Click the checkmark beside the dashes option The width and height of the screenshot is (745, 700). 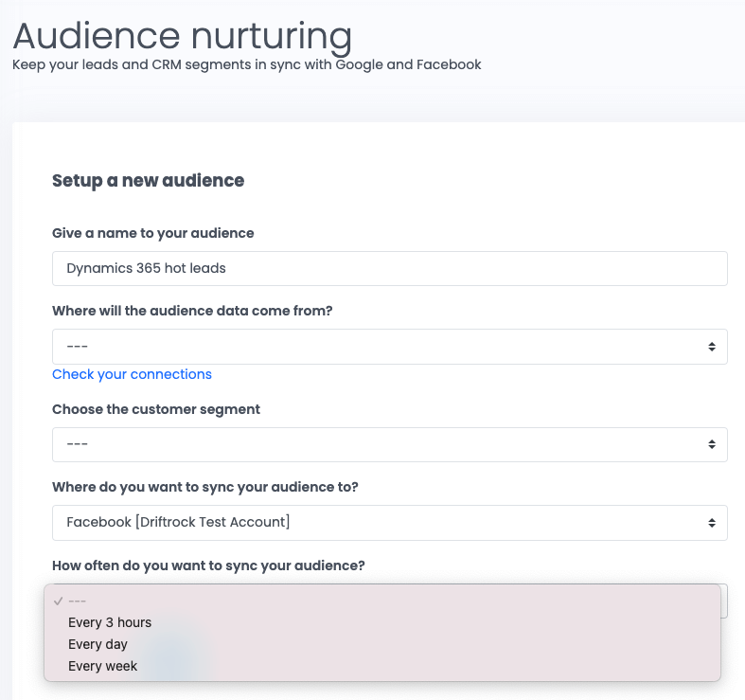click(x=59, y=601)
